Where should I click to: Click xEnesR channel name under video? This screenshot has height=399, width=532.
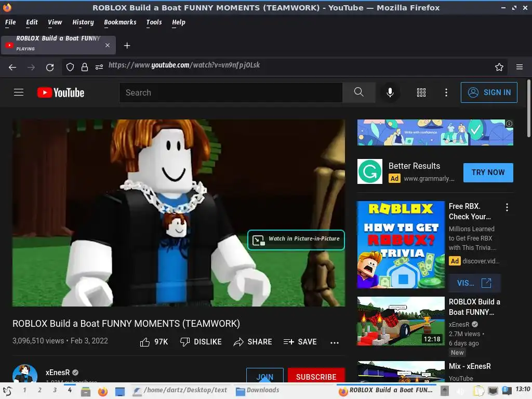click(58, 372)
